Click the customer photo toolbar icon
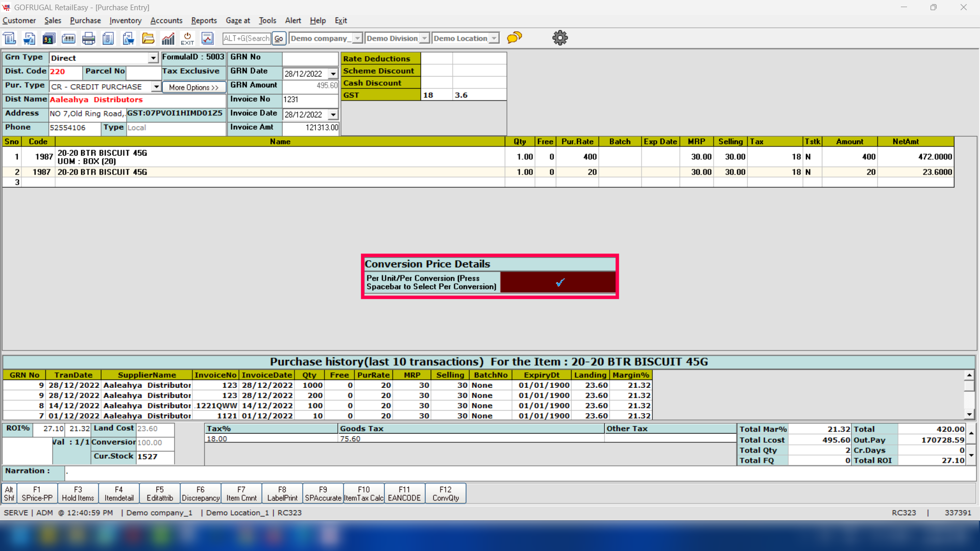 (48, 38)
